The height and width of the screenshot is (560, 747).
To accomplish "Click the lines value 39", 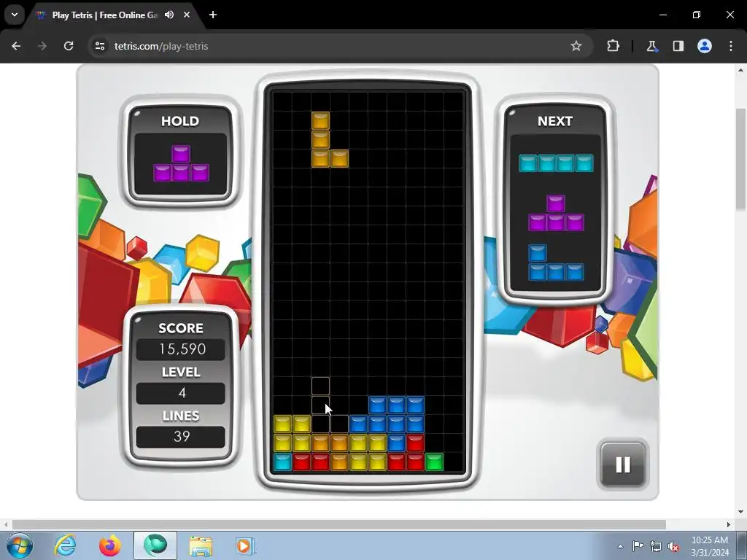I will (181, 437).
